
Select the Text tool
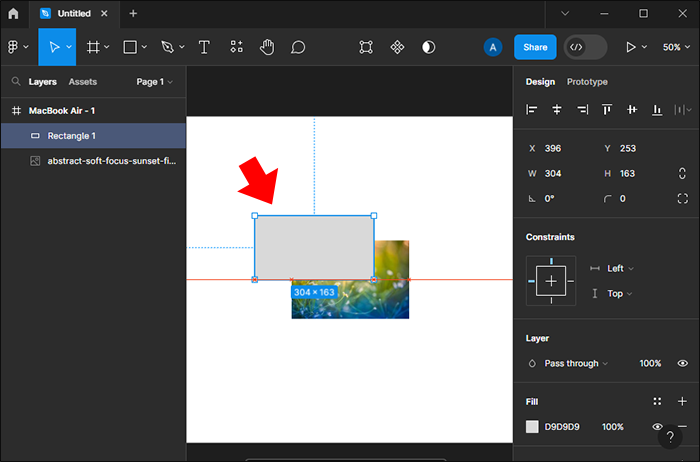(204, 47)
